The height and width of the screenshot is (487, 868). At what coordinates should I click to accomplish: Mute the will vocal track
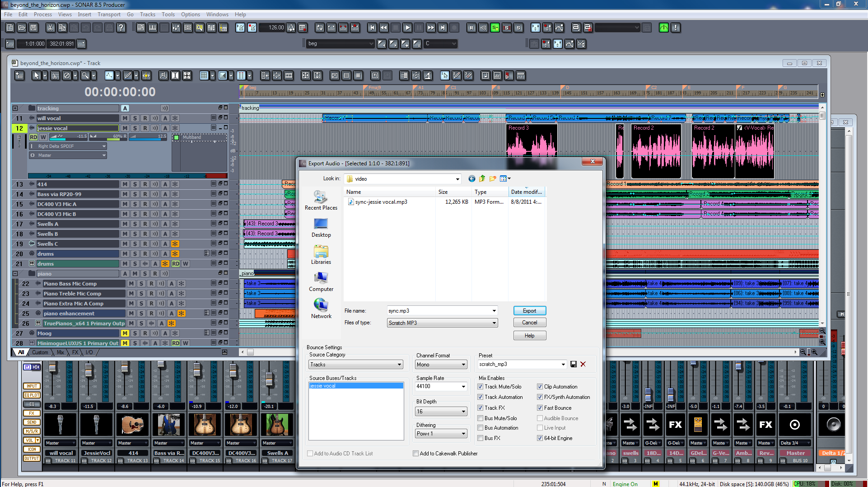(x=125, y=118)
